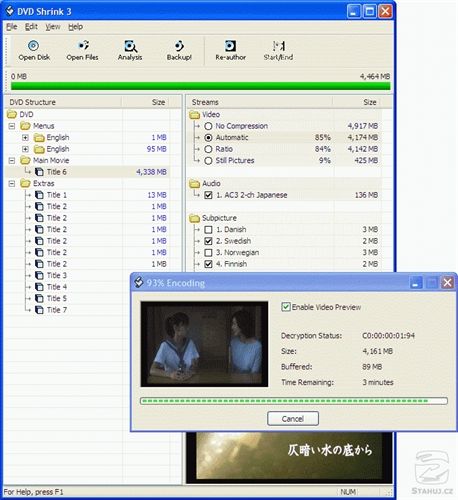This screenshot has height=500, width=458.
Task: Minimize the Encoding dialog
Action: (415, 283)
